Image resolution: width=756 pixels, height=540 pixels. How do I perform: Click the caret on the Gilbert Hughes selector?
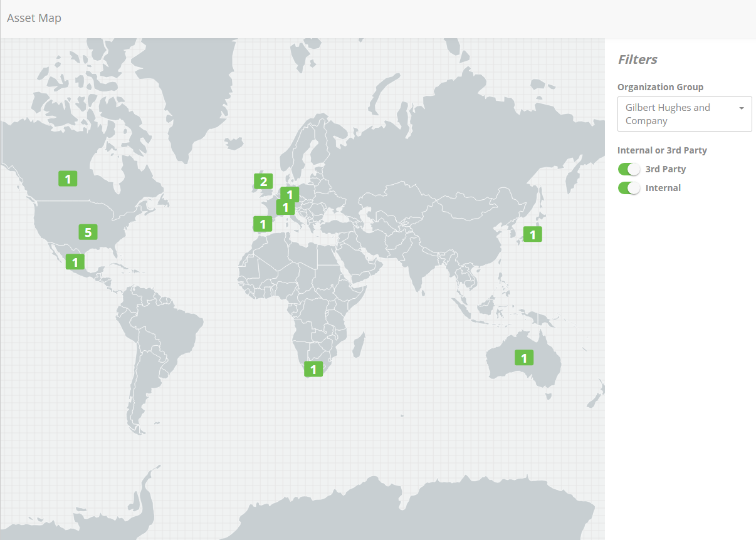(x=742, y=107)
